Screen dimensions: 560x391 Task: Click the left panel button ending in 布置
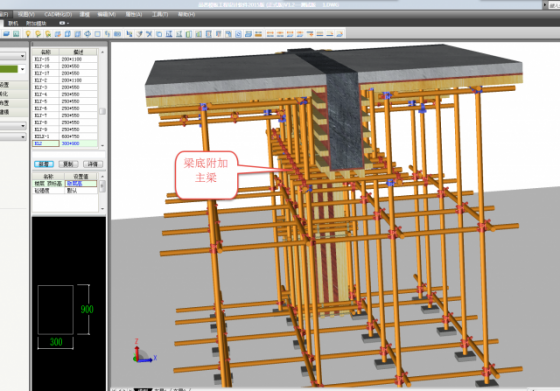click(14, 103)
